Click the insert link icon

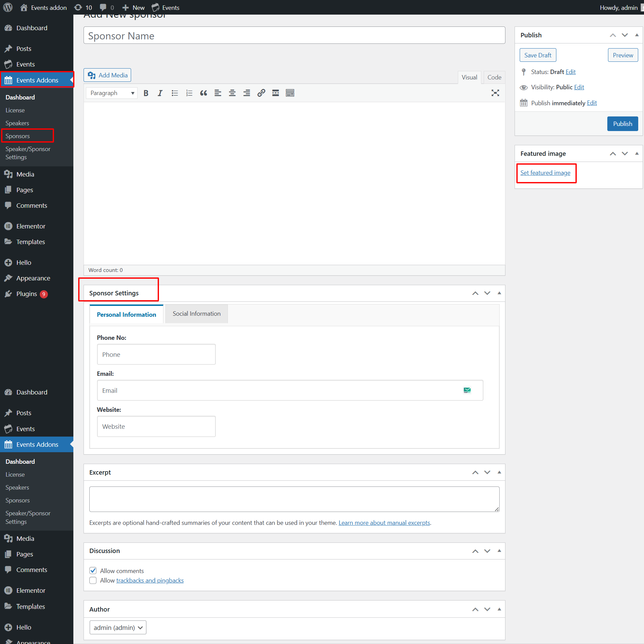[x=261, y=93]
